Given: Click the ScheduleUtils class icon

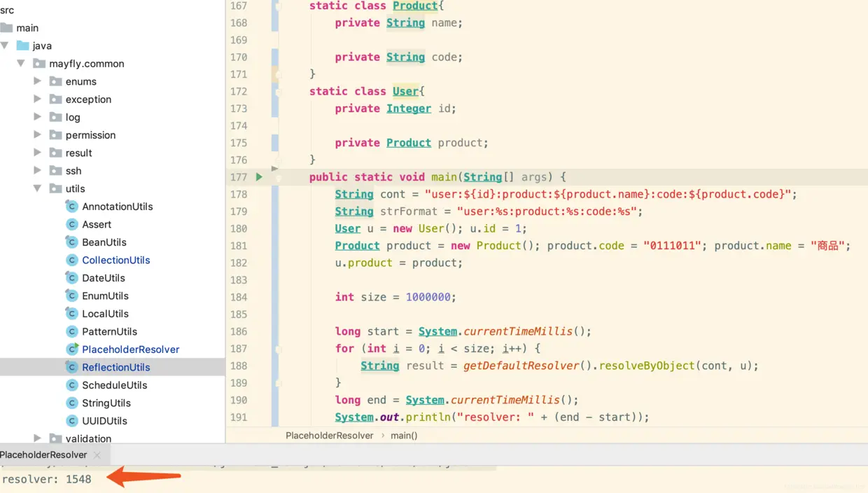Looking at the screenshot, I should (71, 385).
